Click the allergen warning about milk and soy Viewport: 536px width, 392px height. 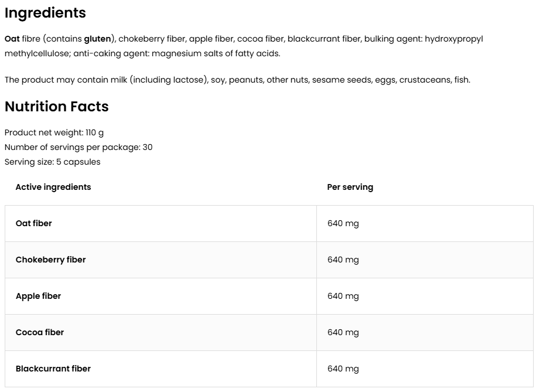237,80
